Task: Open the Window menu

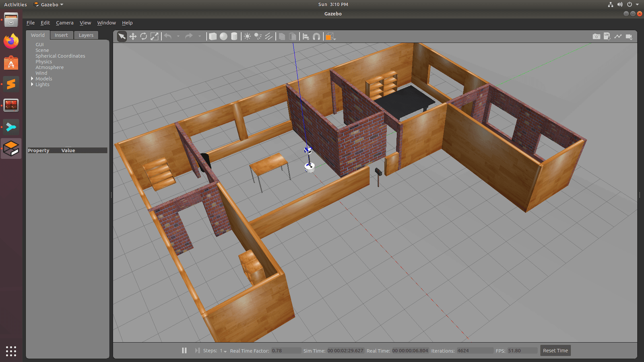Action: click(106, 23)
